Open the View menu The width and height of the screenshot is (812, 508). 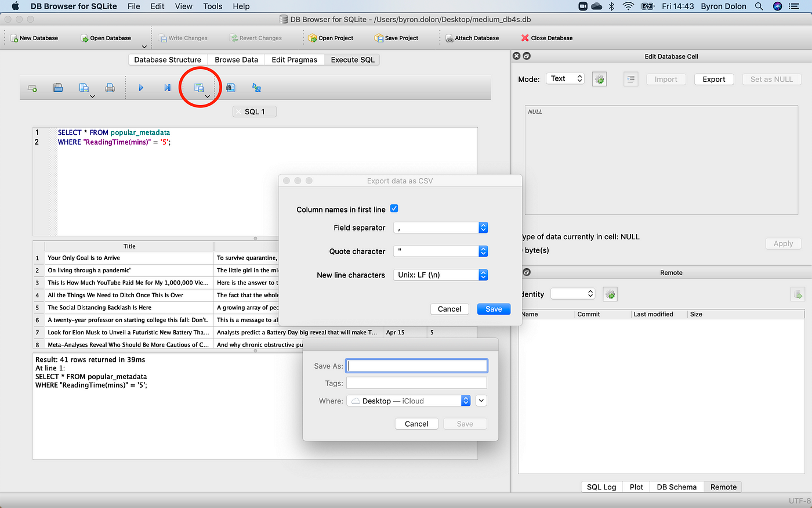tap(183, 6)
